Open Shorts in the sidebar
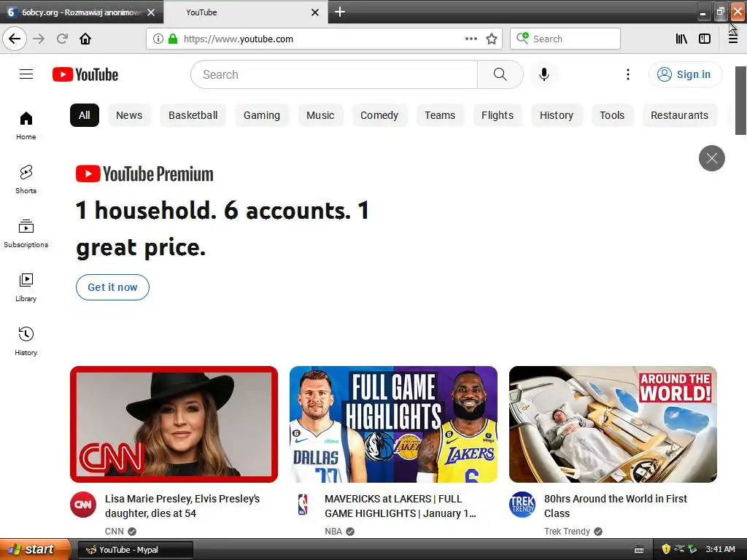 pyautogui.click(x=26, y=179)
